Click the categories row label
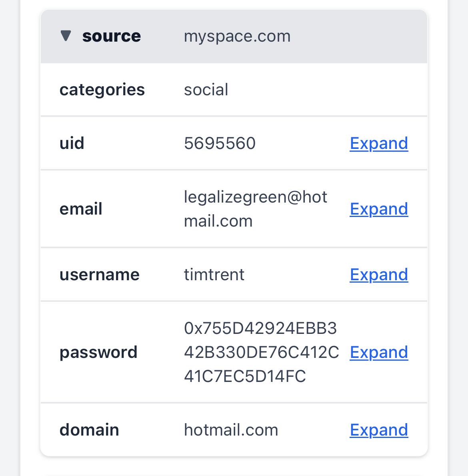 pos(102,90)
